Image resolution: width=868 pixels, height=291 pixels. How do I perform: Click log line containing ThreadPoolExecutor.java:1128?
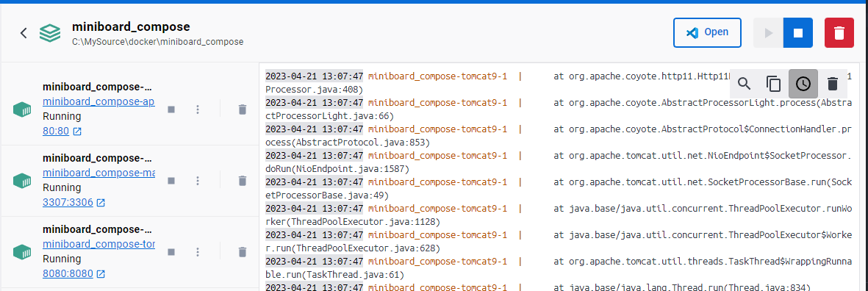pos(558,215)
